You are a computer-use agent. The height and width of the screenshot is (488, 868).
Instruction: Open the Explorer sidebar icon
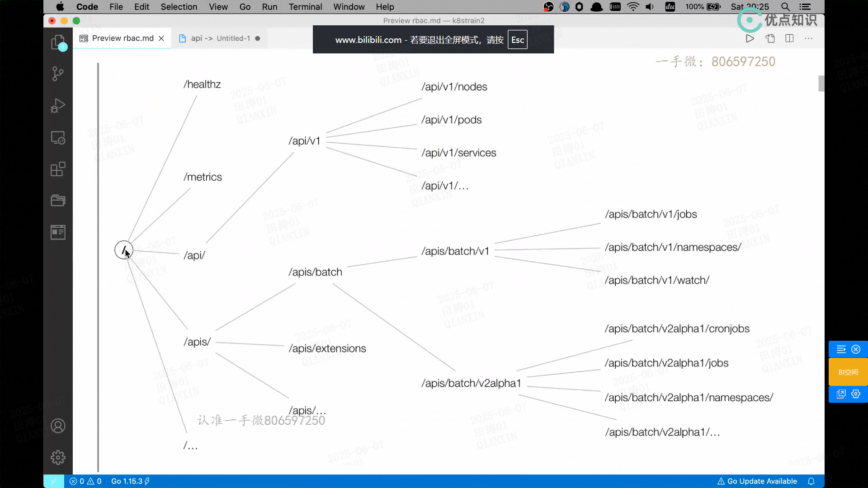[x=58, y=42]
